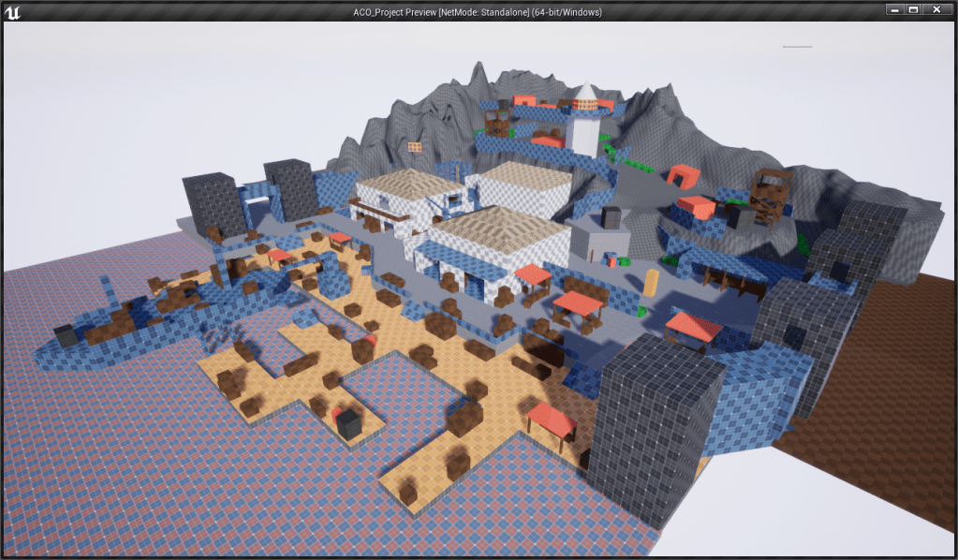
Task: Close the ACO_Project Preview window
Action: [x=936, y=10]
